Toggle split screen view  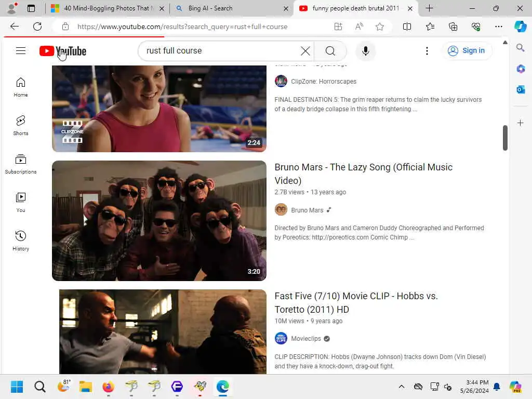point(407,26)
